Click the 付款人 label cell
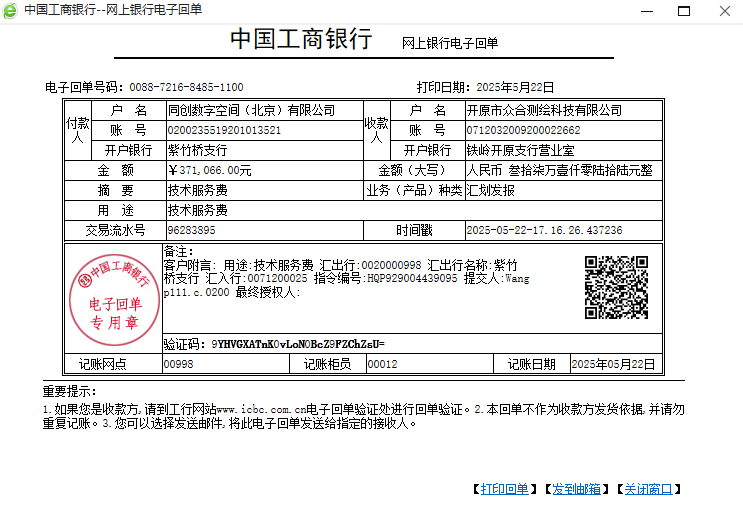This screenshot has height=530, width=743. click(x=78, y=130)
